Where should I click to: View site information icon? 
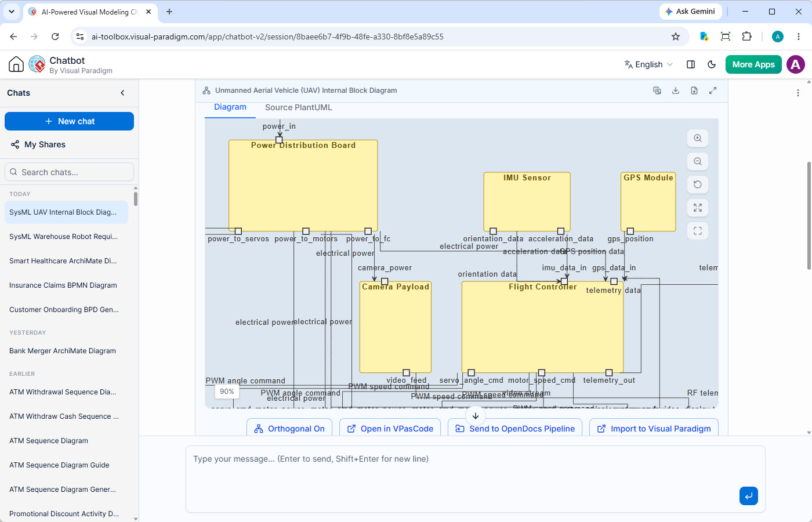(x=81, y=37)
